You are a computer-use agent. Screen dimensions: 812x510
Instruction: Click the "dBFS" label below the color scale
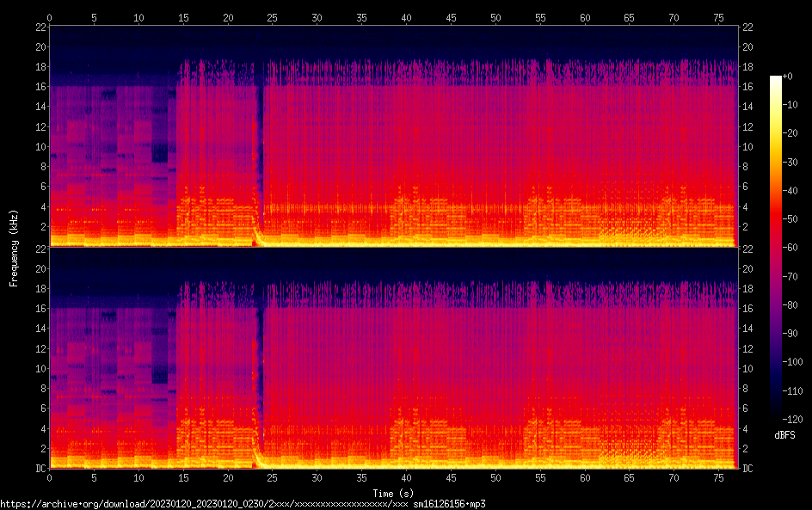pyautogui.click(x=784, y=436)
